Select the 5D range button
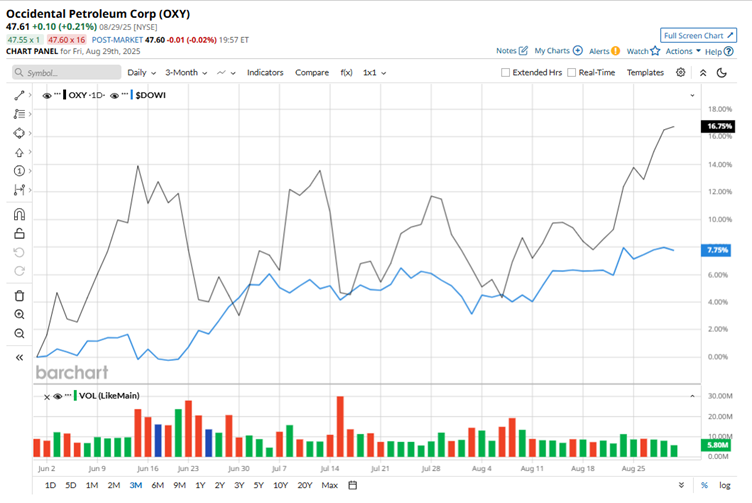The image size is (752, 503). pos(70,485)
